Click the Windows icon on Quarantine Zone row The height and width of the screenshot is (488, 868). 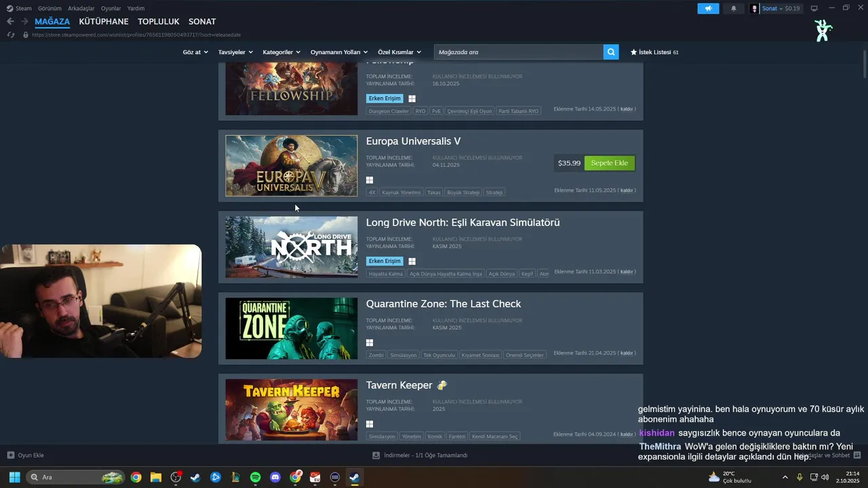[370, 343]
